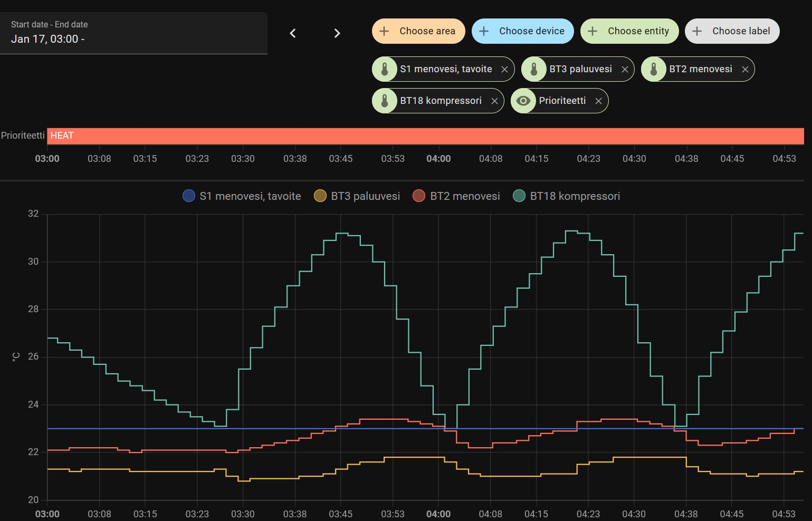The width and height of the screenshot is (812, 521).
Task: Remove the S1 menovesi, tavoite chip
Action: point(504,70)
